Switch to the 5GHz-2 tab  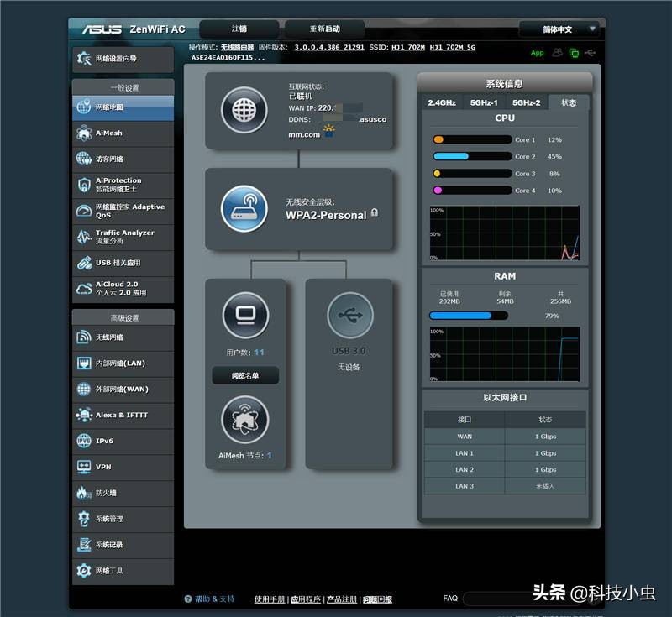(x=527, y=102)
